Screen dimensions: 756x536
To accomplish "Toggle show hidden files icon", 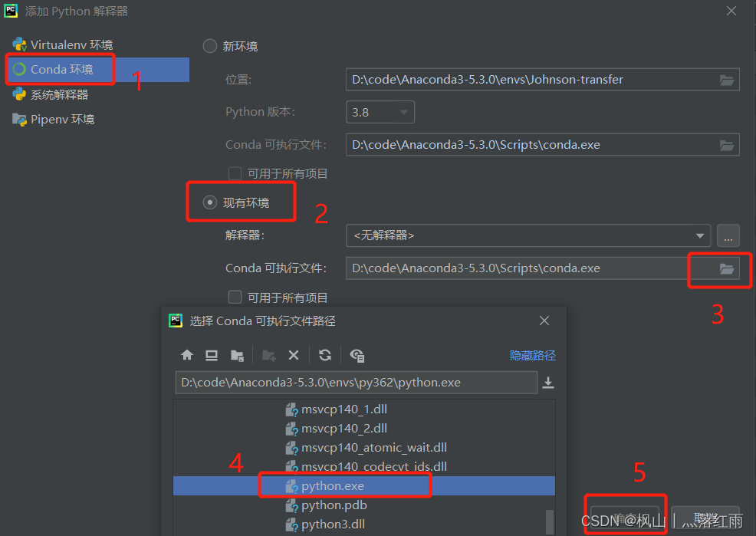I will pos(357,356).
